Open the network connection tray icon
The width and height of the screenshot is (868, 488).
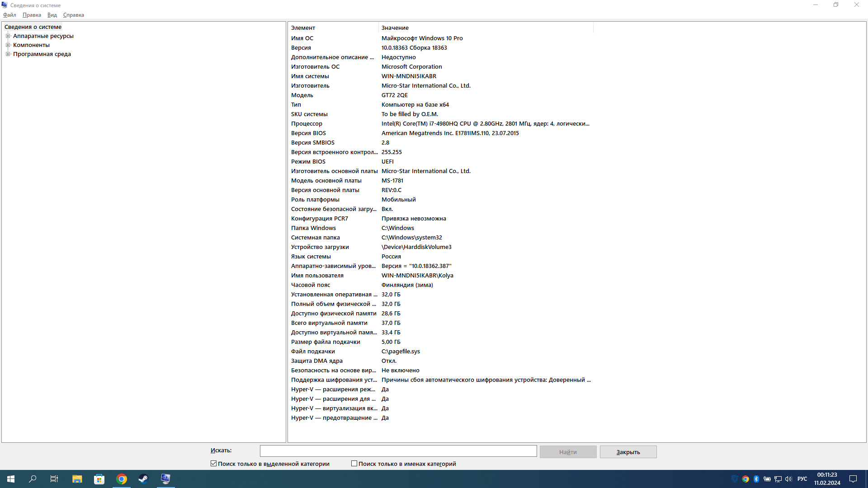point(778,479)
